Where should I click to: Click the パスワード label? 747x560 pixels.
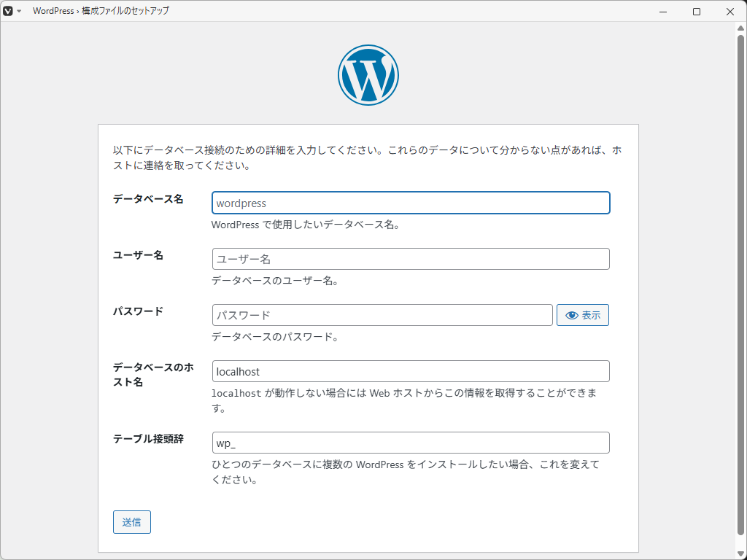pyautogui.click(x=138, y=311)
